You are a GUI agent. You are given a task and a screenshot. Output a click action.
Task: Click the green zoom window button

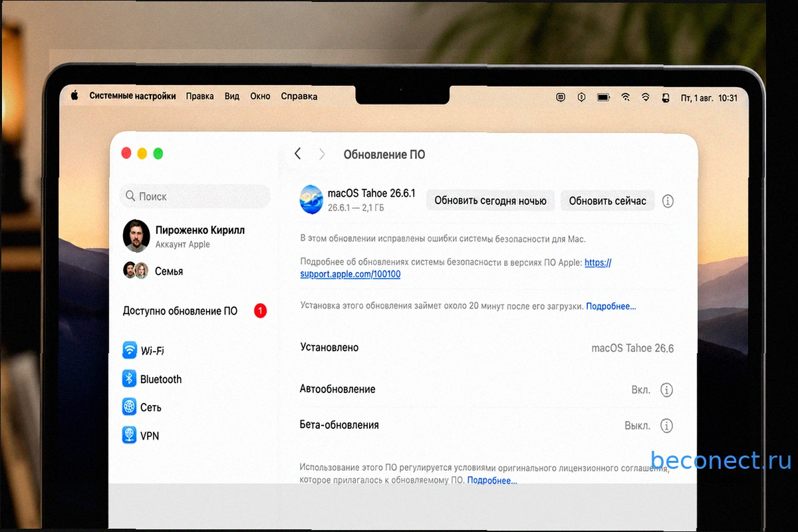click(x=158, y=154)
